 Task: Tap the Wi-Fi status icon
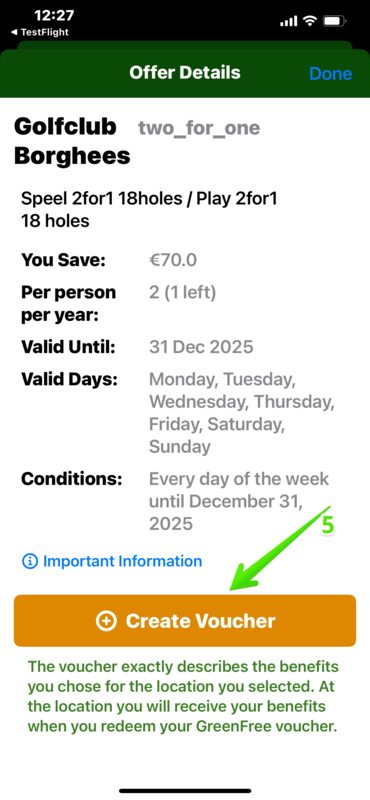[x=309, y=21]
